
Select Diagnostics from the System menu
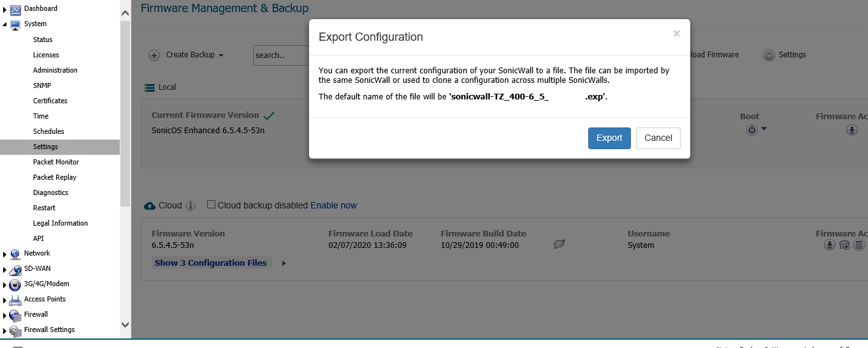50,192
